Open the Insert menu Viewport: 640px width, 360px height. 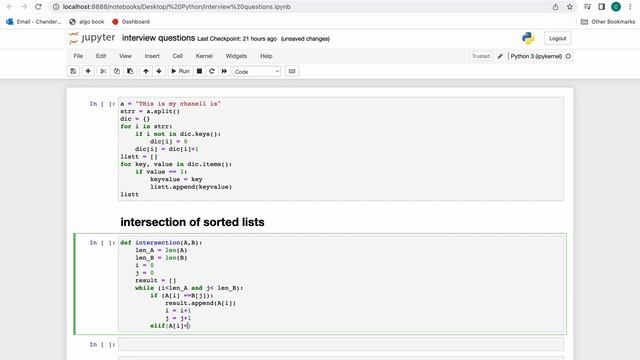point(152,56)
